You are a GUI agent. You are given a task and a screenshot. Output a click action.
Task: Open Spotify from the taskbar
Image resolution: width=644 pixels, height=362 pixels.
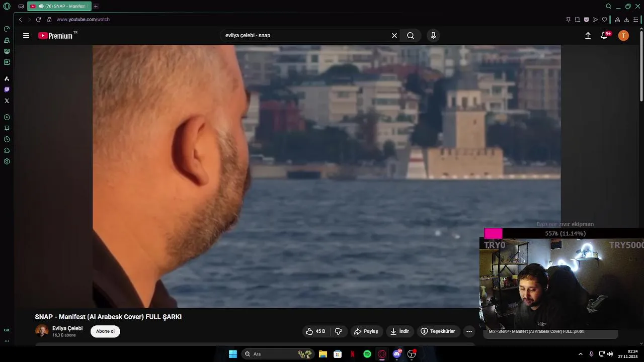pos(367,354)
